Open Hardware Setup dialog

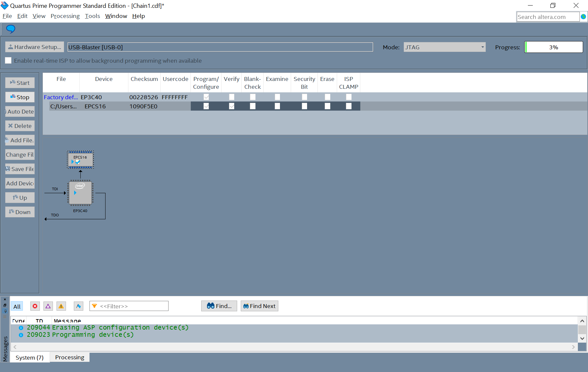pos(35,47)
